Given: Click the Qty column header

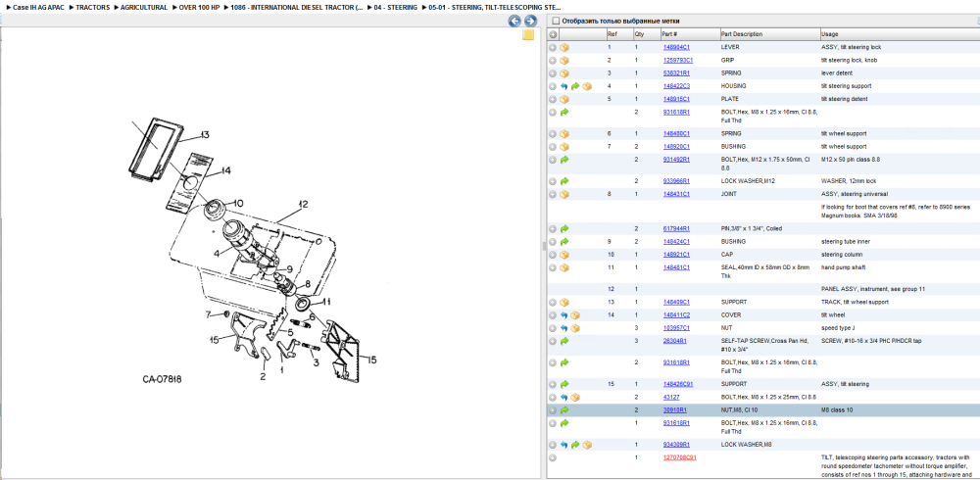Looking at the screenshot, I should (x=646, y=34).
